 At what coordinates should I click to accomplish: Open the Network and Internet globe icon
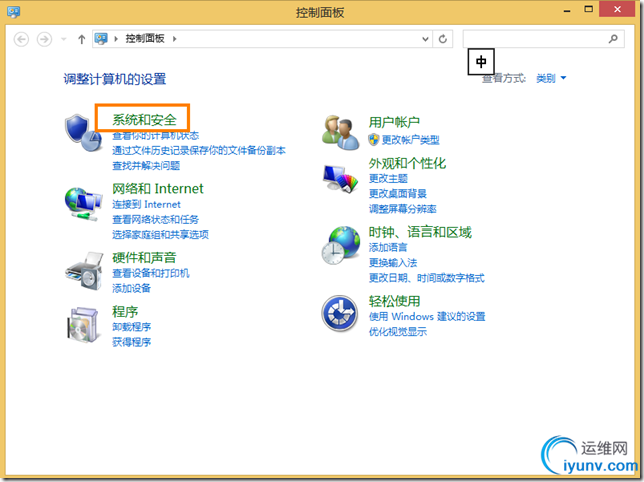click(83, 204)
